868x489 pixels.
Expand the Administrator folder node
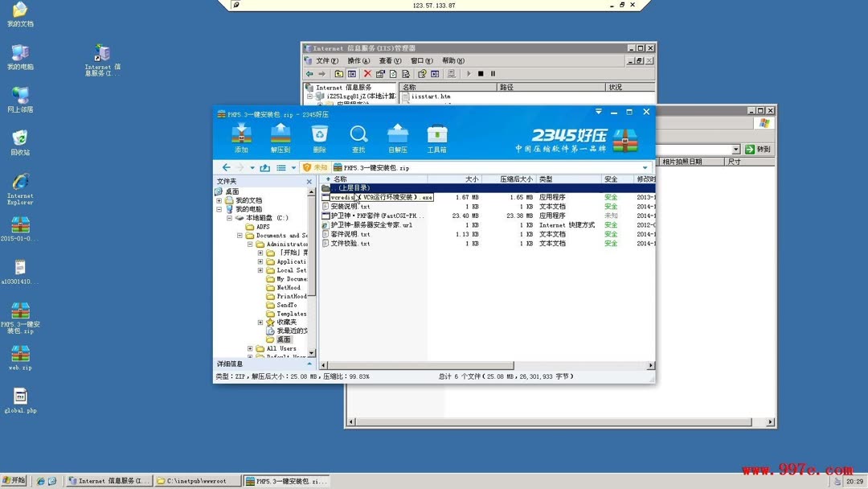[x=249, y=244]
